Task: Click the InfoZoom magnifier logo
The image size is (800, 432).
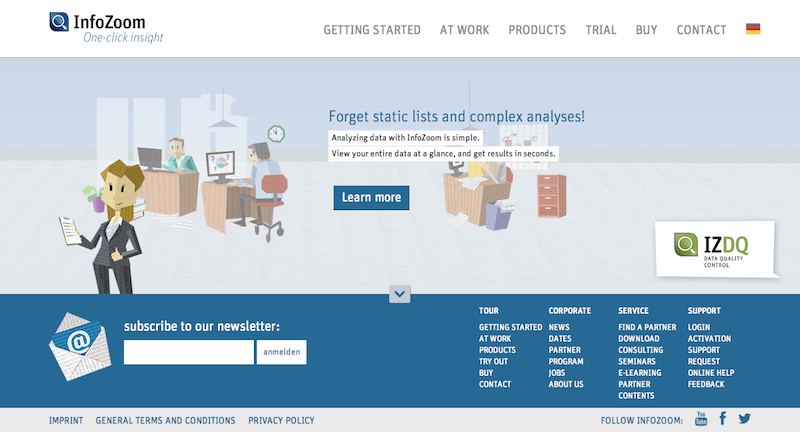Action: [59, 22]
